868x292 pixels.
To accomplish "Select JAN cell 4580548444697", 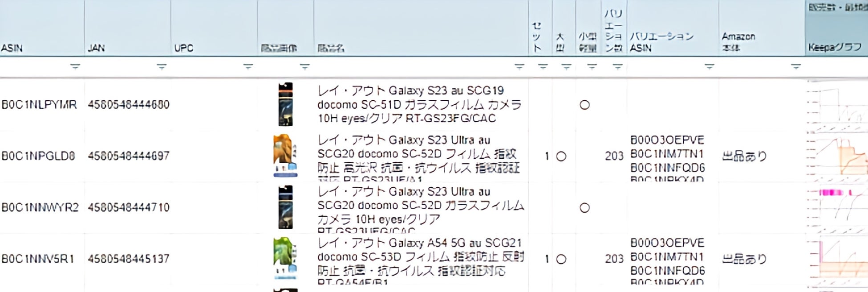I will point(129,156).
